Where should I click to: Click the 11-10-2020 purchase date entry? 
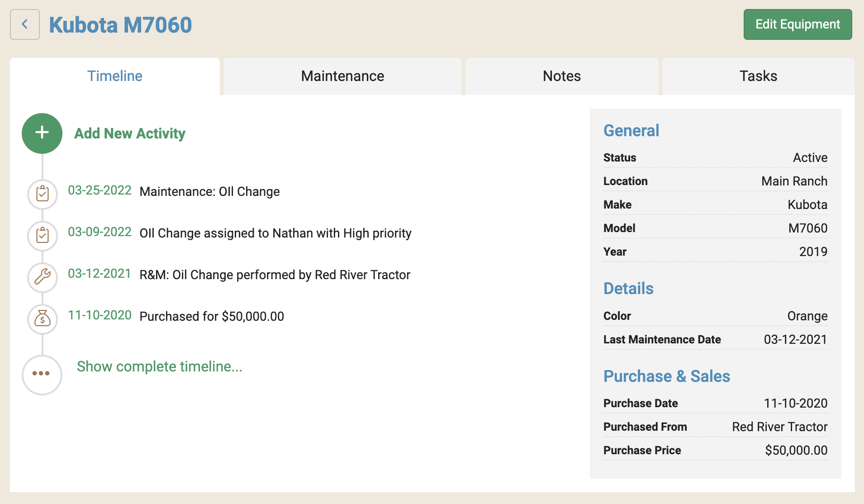tap(99, 315)
